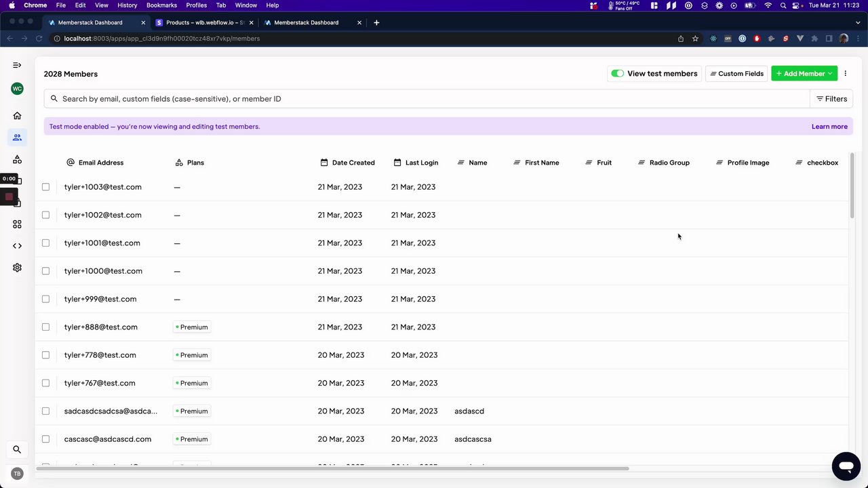This screenshot has height=488, width=868.
Task: Click the share page icon
Action: coord(681,39)
